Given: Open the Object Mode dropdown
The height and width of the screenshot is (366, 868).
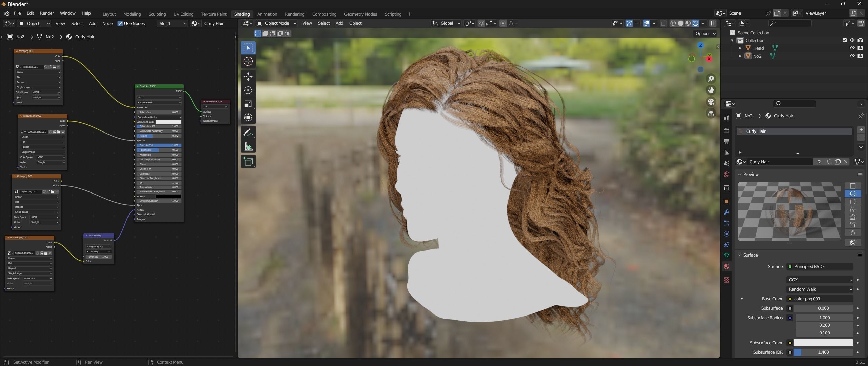Looking at the screenshot, I should (277, 23).
